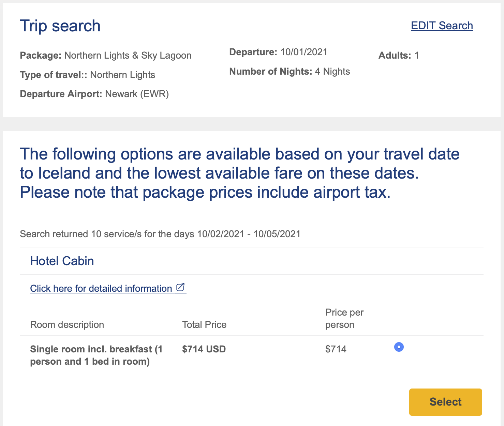Click the Newark (EWR) departure airport text
This screenshot has height=426, width=504.
pos(137,94)
